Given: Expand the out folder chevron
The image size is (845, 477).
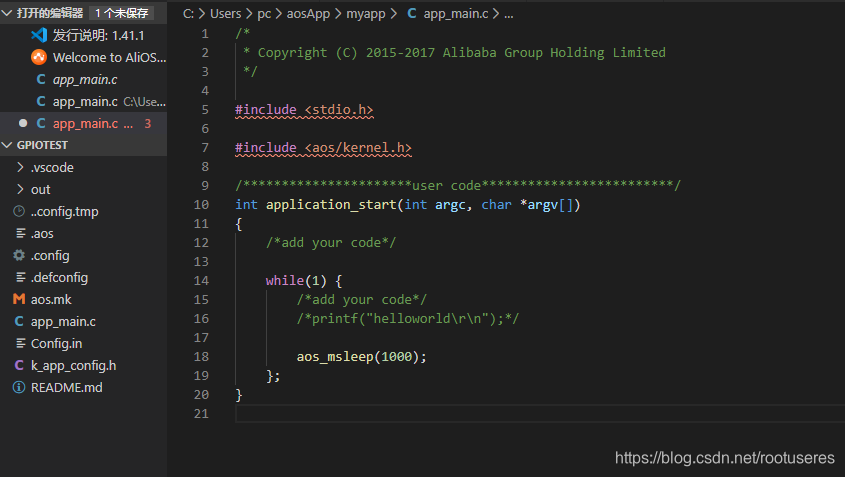Looking at the screenshot, I should coord(20,189).
